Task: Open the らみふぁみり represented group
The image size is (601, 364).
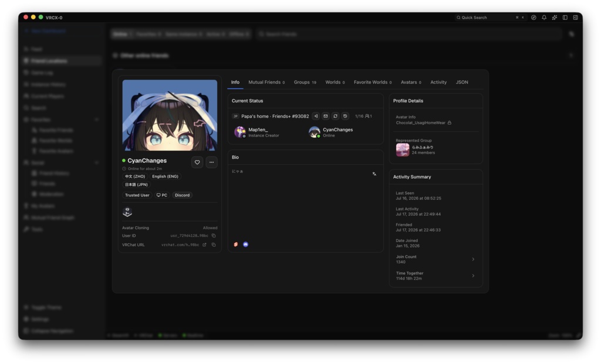Action: point(423,147)
